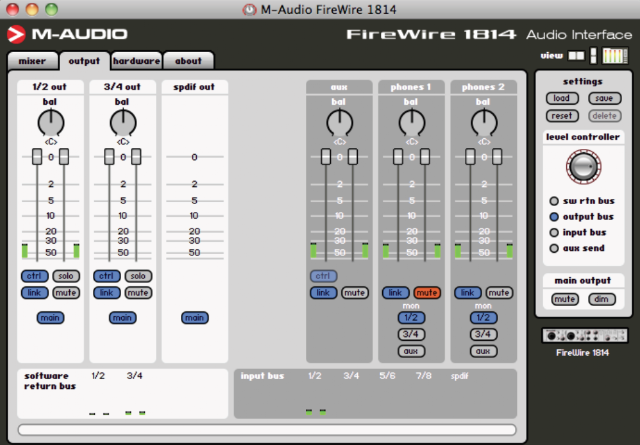Image resolution: width=640 pixels, height=445 pixels.
Task: Toggle phones 2 monitor source 1/2
Action: tap(484, 318)
